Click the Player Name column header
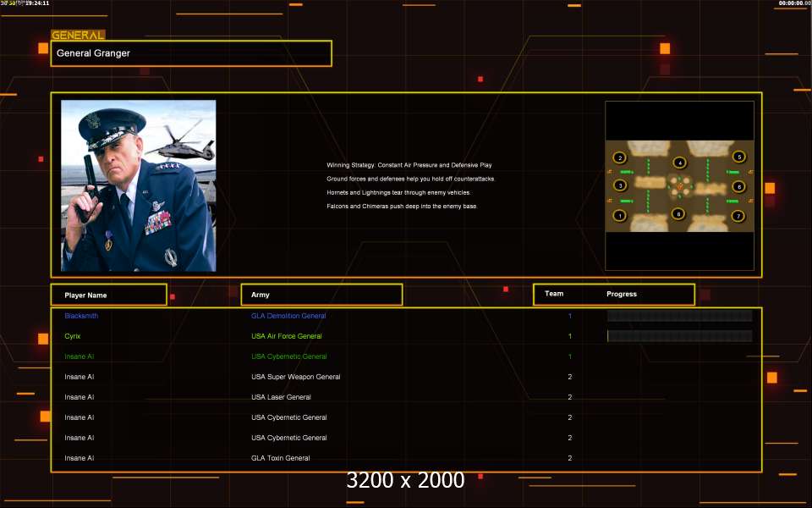The height and width of the screenshot is (508, 812). tap(108, 295)
